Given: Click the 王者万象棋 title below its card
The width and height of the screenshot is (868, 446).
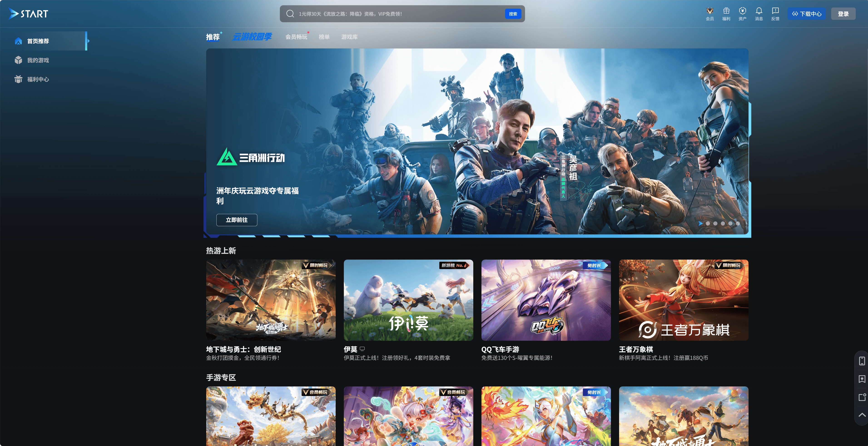Looking at the screenshot, I should tap(636, 349).
